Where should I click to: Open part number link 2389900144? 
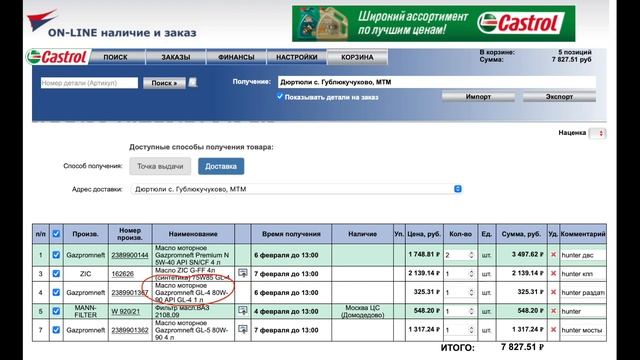130,255
